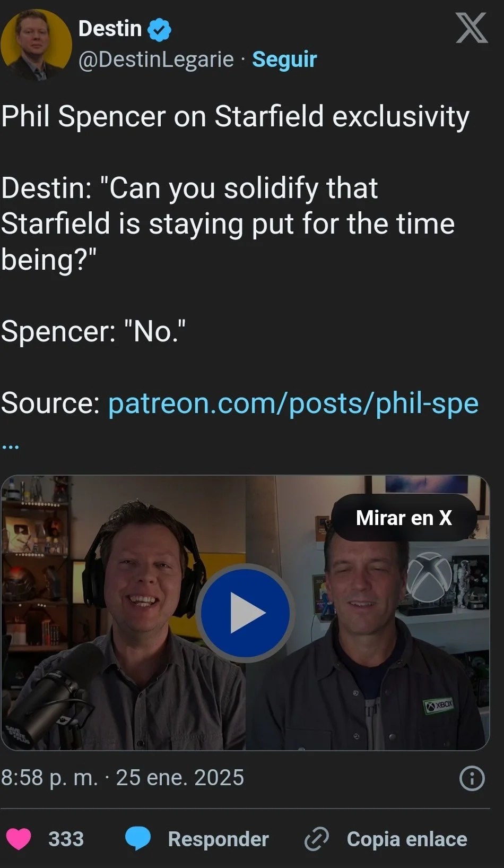This screenshot has width=504, height=868.
Task: Tap the pink heart like icon
Action: [19, 839]
